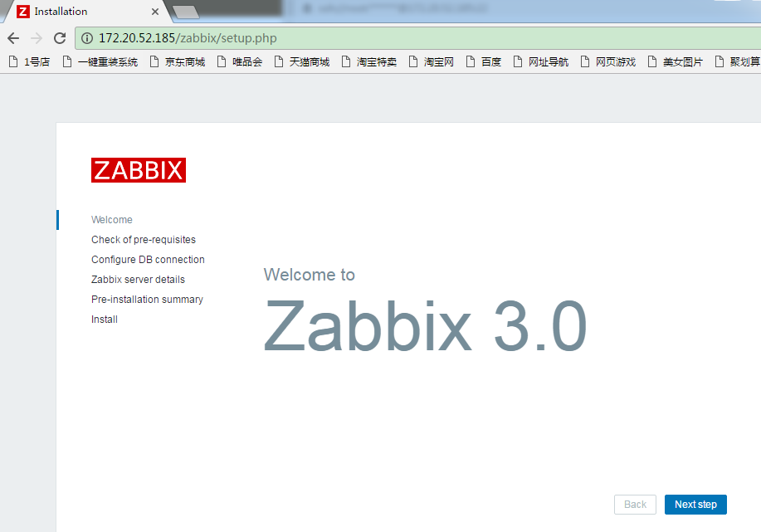The image size is (761, 532).
Task: Click the browser back arrow
Action: click(x=13, y=38)
